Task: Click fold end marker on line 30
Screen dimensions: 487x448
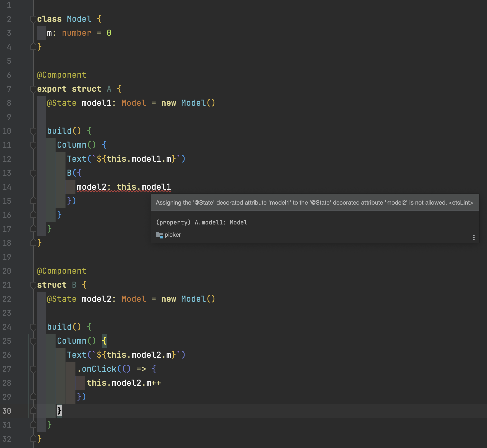Action: pyautogui.click(x=33, y=411)
